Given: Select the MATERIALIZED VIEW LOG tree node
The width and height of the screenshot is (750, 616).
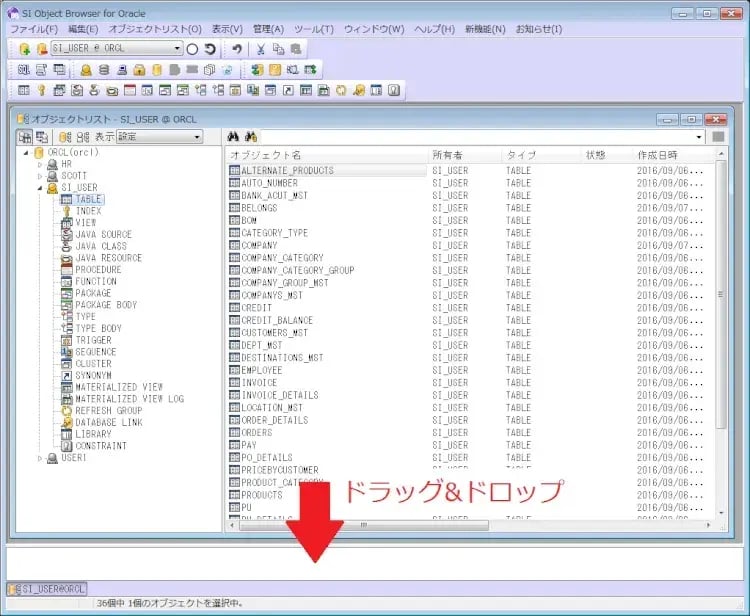Looking at the screenshot, I should tap(129, 399).
